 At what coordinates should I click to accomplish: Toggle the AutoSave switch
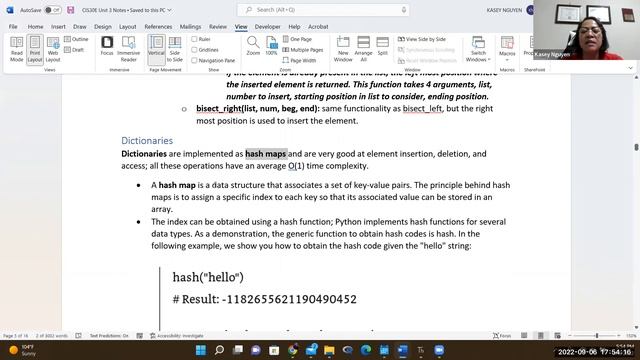(x=53, y=10)
